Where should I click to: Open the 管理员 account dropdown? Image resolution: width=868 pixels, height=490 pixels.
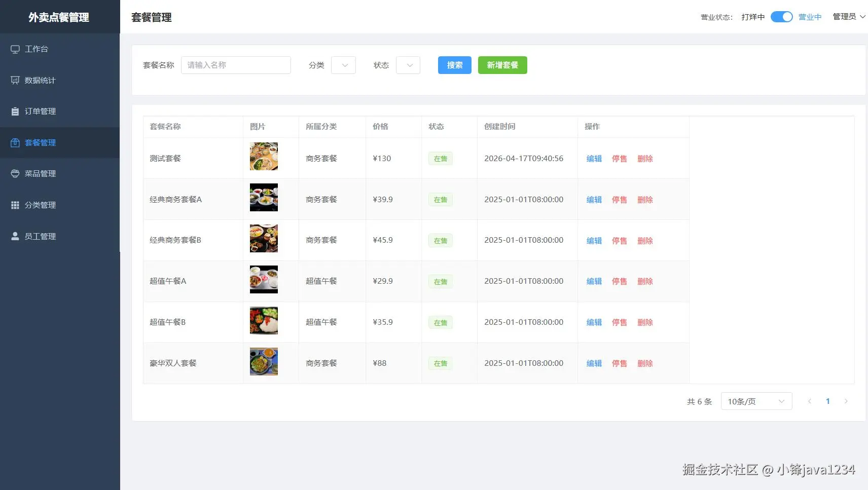[x=849, y=17]
